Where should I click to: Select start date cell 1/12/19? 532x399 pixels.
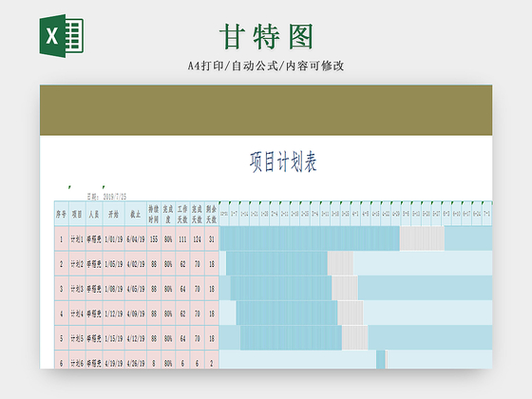tap(114, 313)
